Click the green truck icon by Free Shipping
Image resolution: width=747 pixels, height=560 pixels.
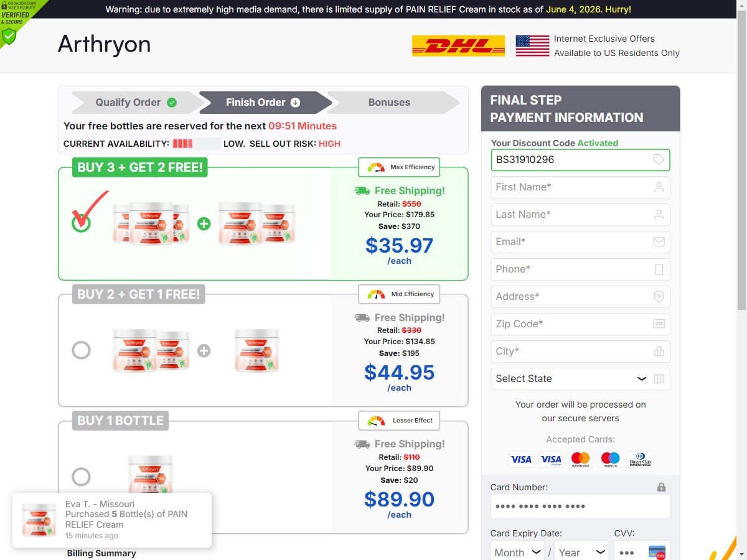362,191
